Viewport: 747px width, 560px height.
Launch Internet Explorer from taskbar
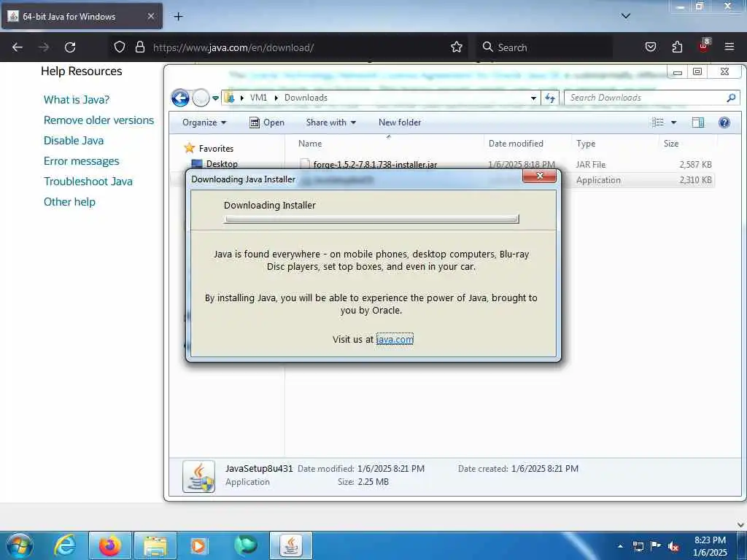click(65, 545)
